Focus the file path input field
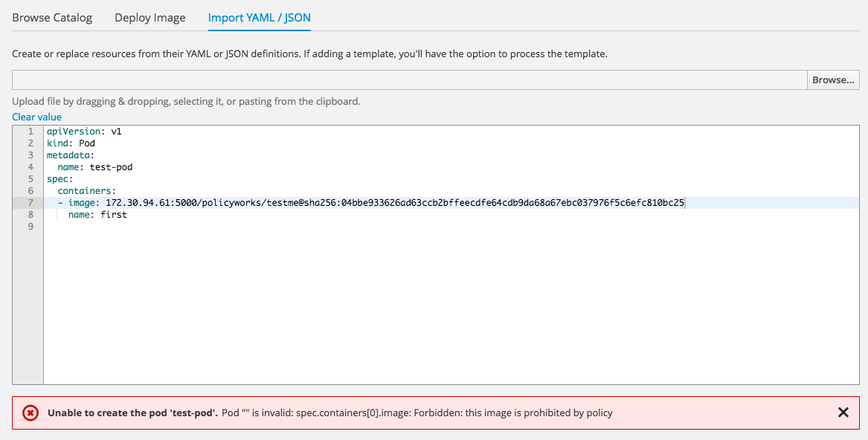 coord(410,80)
